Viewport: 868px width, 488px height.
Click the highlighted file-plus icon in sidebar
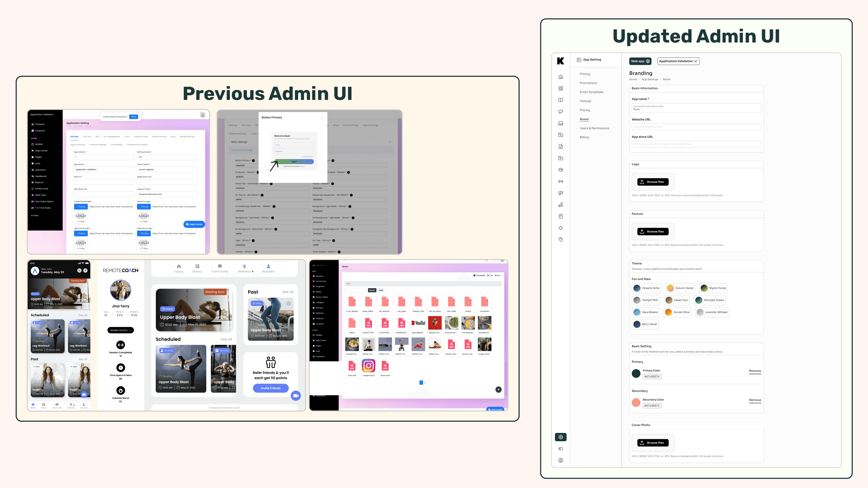561,146
